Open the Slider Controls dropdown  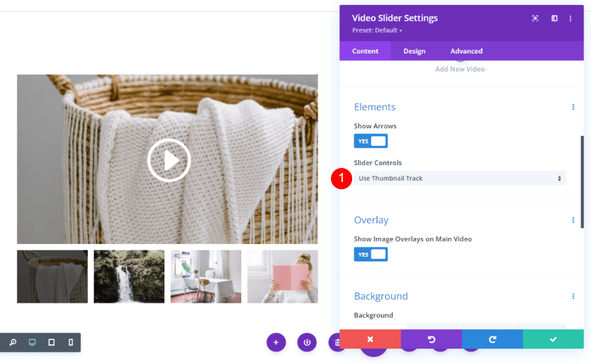(x=460, y=178)
